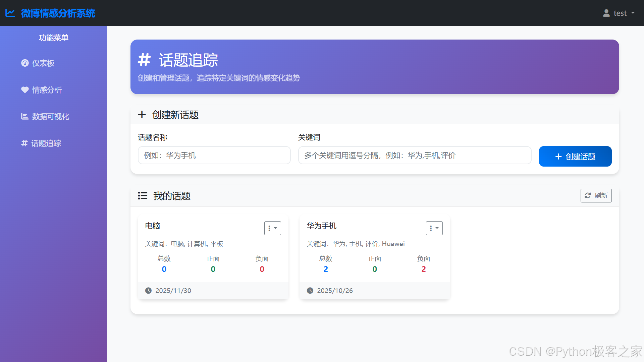This screenshot has height=362, width=644.
Task: Select the 华为手机 topic card title
Action: click(321, 226)
